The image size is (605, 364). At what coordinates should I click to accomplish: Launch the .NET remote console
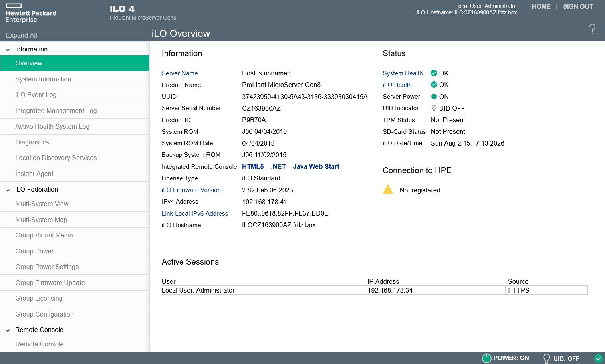(x=278, y=166)
